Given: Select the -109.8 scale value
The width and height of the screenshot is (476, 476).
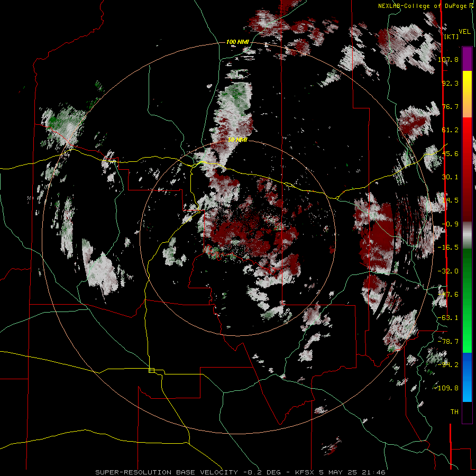Looking at the screenshot, I should tap(446, 388).
